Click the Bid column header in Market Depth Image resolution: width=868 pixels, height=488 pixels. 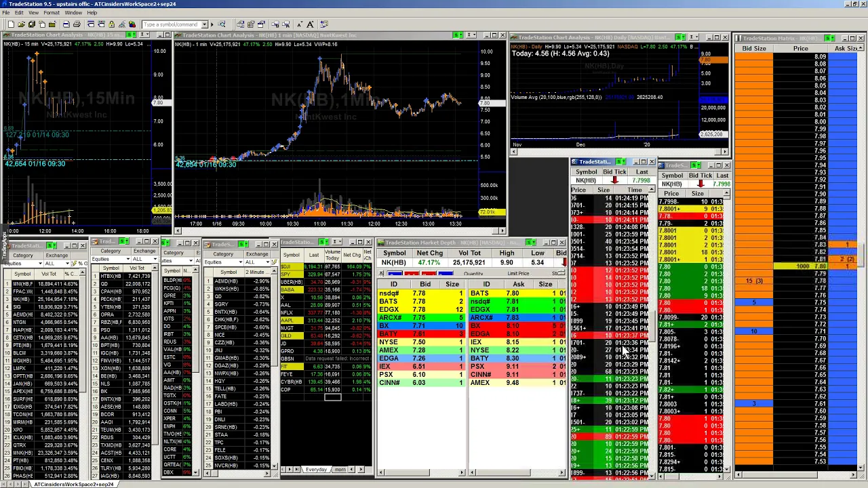(425, 285)
